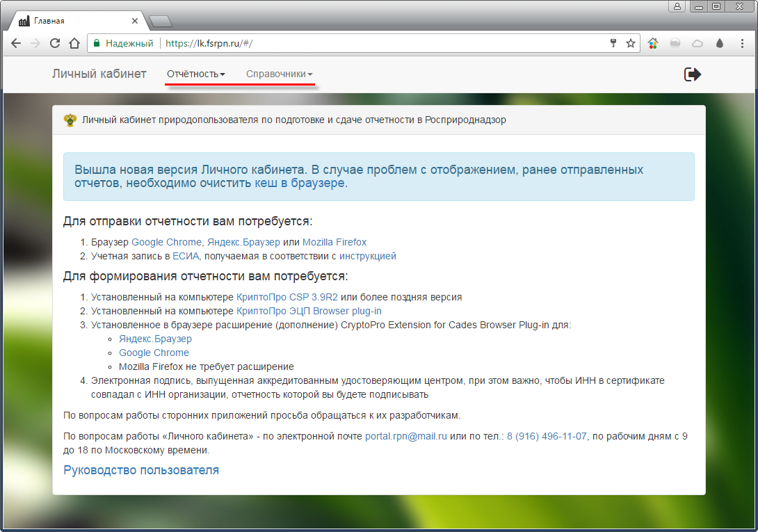The height and width of the screenshot is (532, 758).
Task: Click the portal.rpn@mail.ru email link
Action: tap(406, 436)
